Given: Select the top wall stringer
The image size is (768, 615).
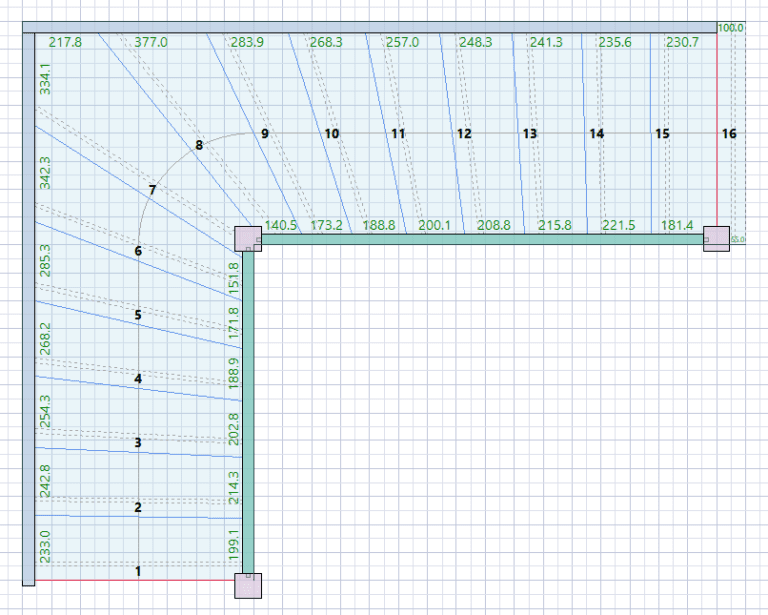Looking at the screenshot, I should point(370,27).
